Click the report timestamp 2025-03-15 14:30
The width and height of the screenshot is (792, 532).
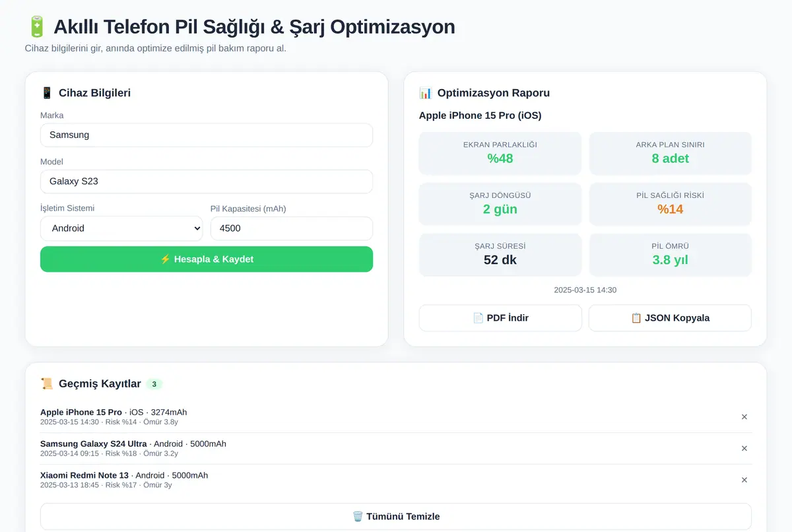pyautogui.click(x=585, y=290)
